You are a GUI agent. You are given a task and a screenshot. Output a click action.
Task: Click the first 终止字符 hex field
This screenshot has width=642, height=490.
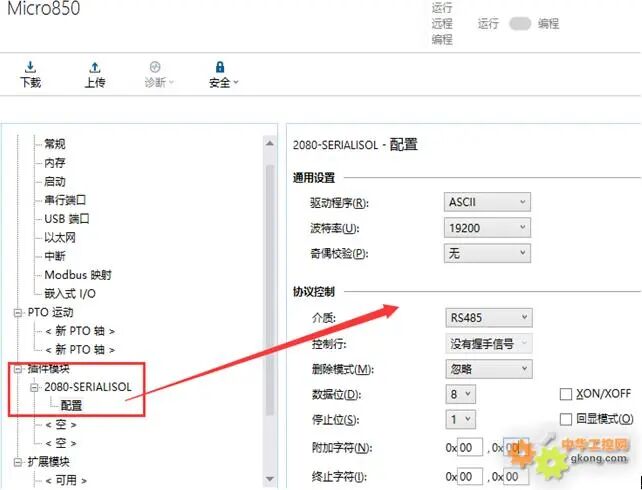coord(470,477)
